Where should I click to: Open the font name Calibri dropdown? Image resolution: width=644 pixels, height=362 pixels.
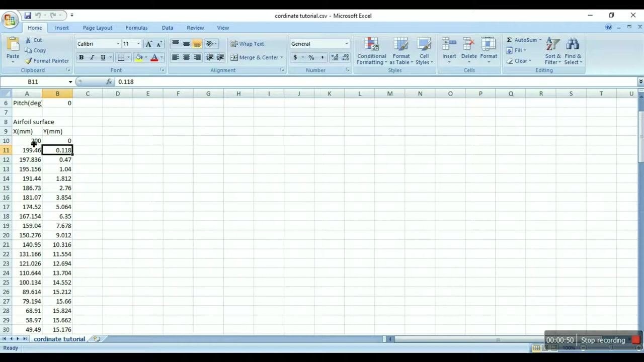pyautogui.click(x=118, y=44)
